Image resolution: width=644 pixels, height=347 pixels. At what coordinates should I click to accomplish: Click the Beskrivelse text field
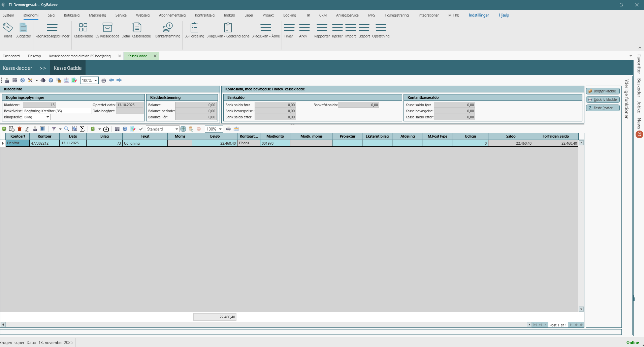pyautogui.click(x=57, y=111)
